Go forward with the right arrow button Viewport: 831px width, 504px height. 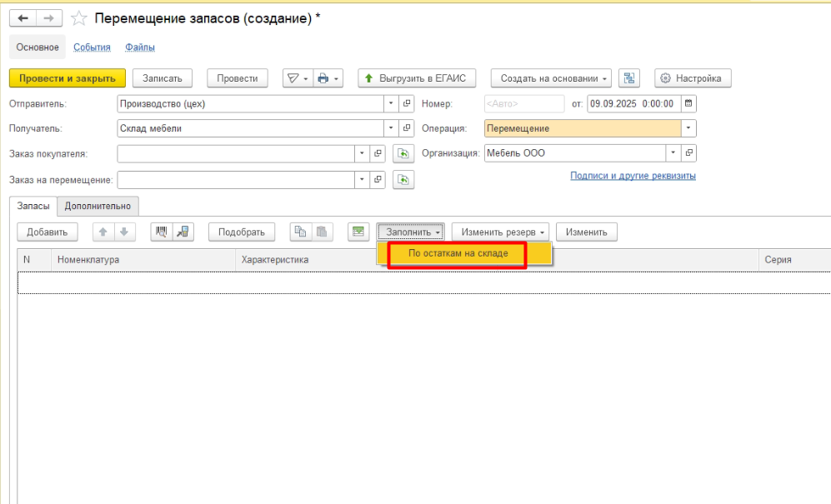coord(48,18)
